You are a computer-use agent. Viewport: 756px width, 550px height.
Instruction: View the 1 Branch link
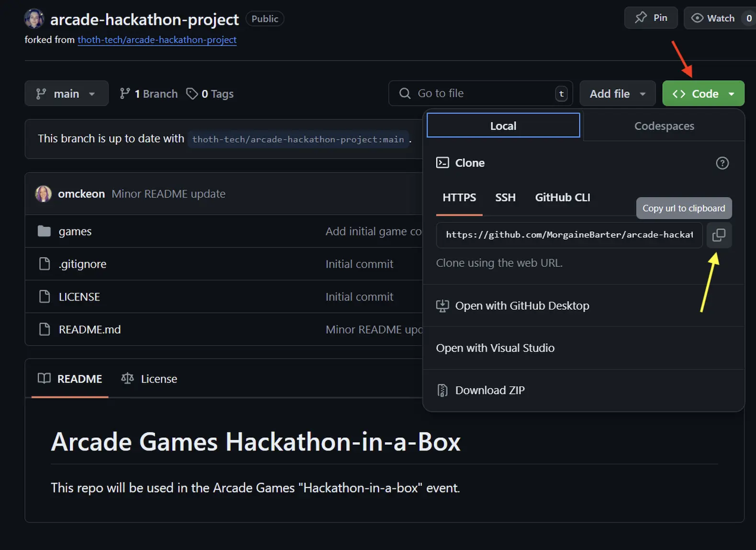[149, 94]
